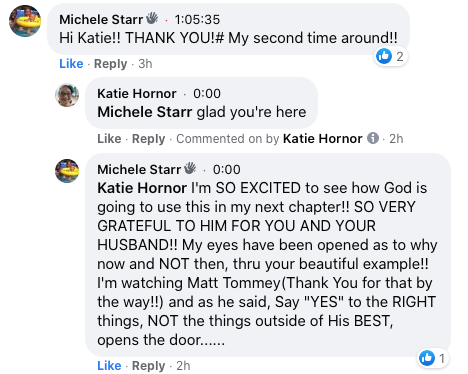This screenshot has height=374, width=468.
Task: Open Michele Starr's avatar on the long reply
Action: (x=67, y=171)
